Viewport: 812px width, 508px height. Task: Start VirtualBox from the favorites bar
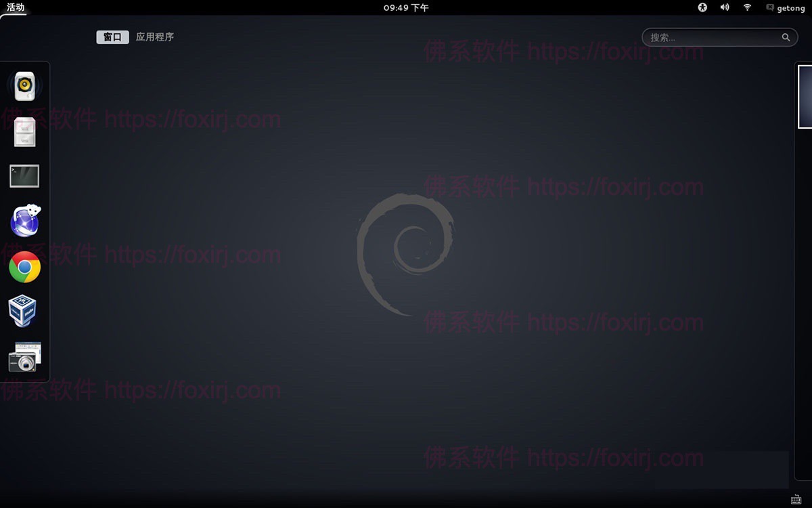coord(24,311)
